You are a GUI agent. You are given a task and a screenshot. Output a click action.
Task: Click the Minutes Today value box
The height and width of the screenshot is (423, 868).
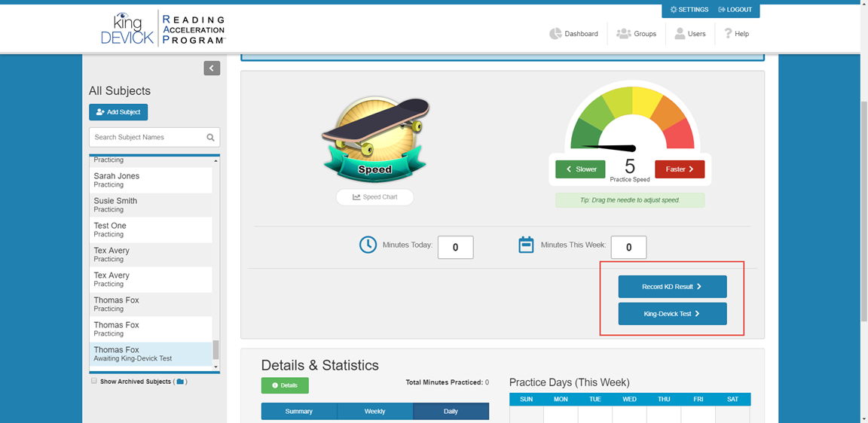(456, 247)
